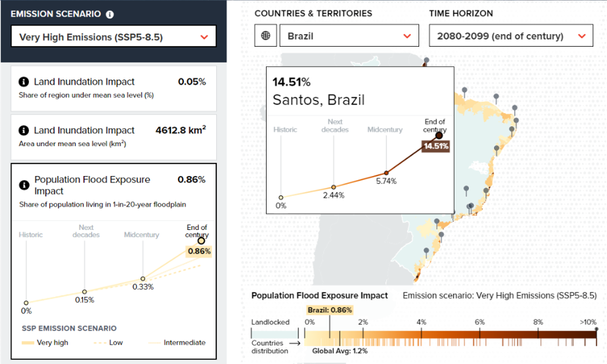Open the 2080-2099 time horizon dropdown
The image size is (607, 364).
(x=511, y=35)
